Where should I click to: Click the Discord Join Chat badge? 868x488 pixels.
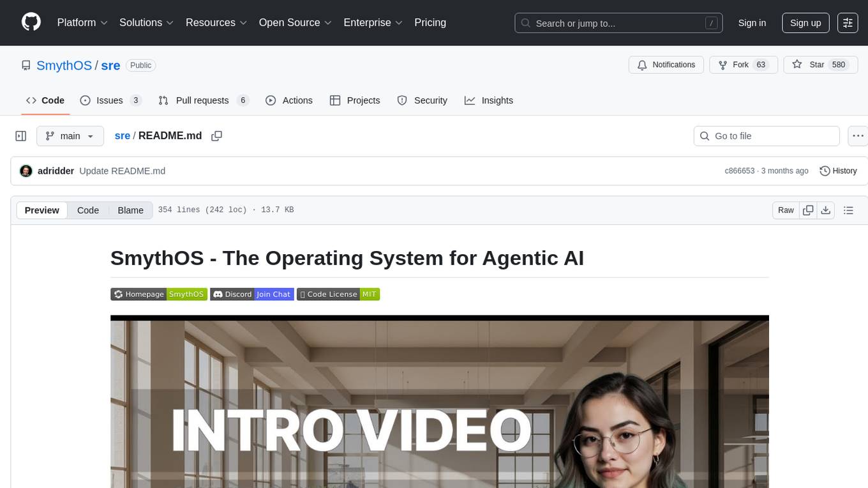pyautogui.click(x=251, y=294)
